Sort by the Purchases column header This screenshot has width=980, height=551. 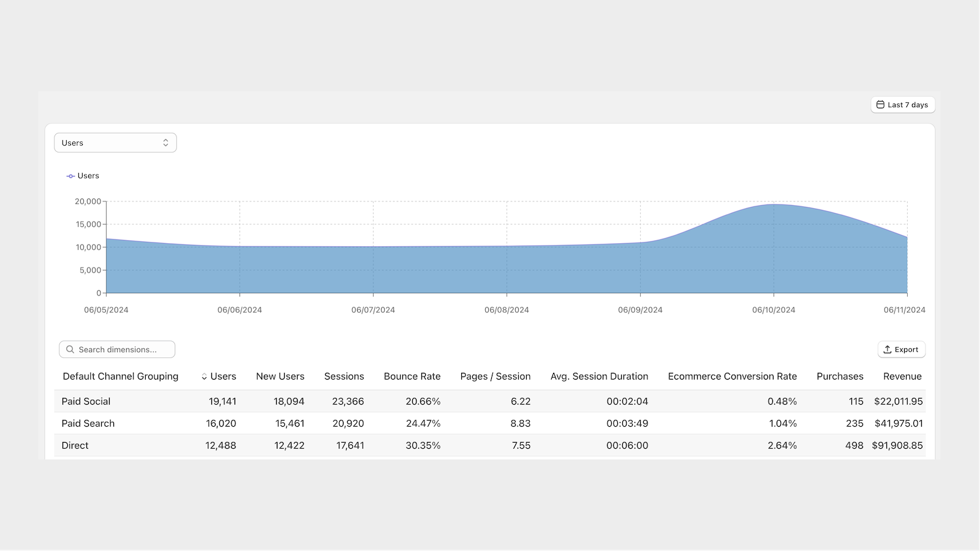tap(840, 377)
